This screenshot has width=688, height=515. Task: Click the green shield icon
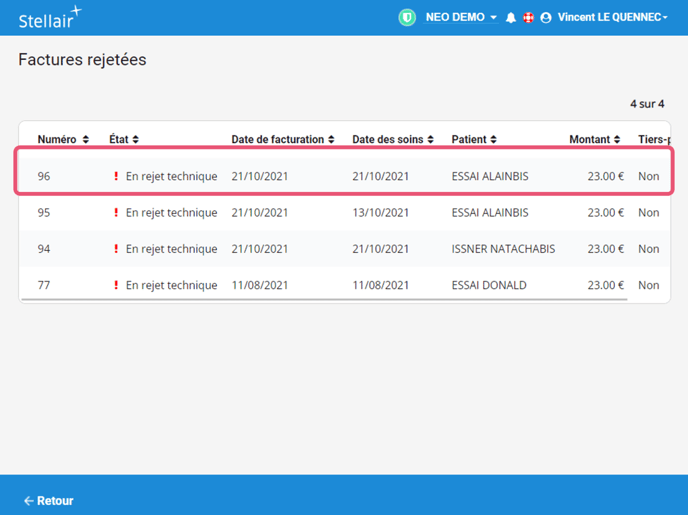point(407,17)
